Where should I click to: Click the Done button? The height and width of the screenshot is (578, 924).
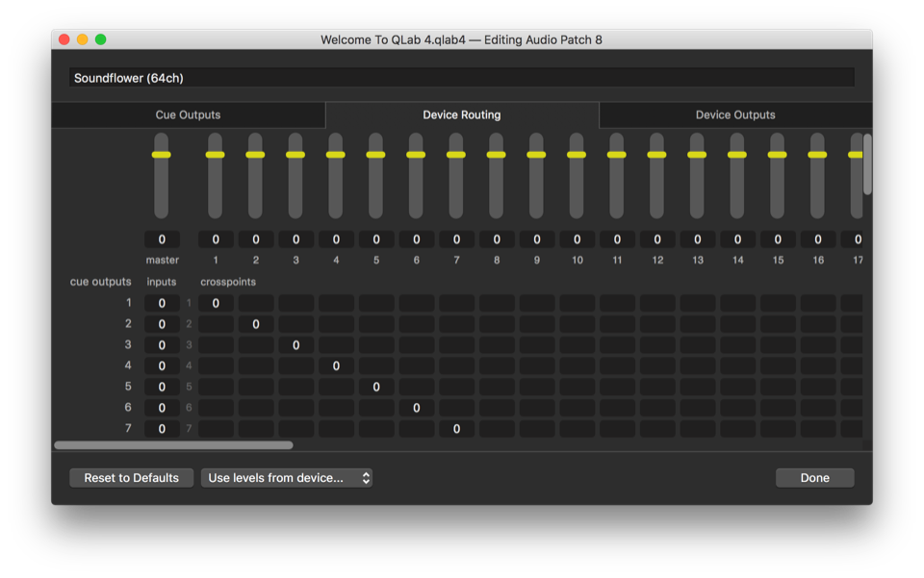pyautogui.click(x=814, y=478)
